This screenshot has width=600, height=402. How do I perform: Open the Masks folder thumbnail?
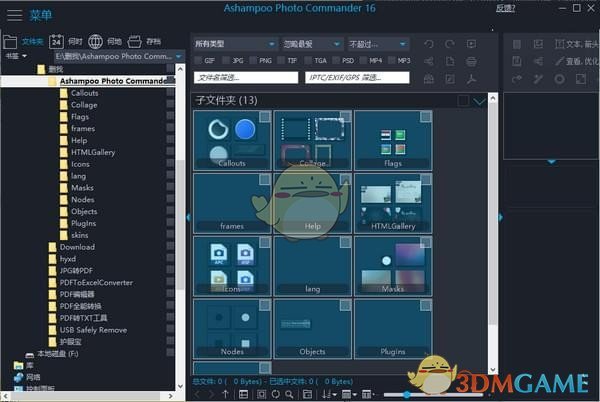point(393,266)
